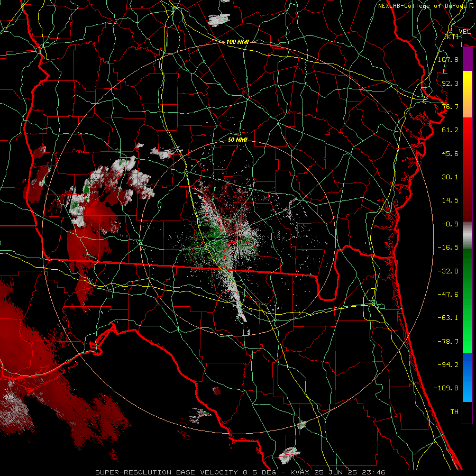This screenshot has width=476, height=476.
Task: Pick the gray near-zero segment of the color bar
Action: click(x=467, y=235)
